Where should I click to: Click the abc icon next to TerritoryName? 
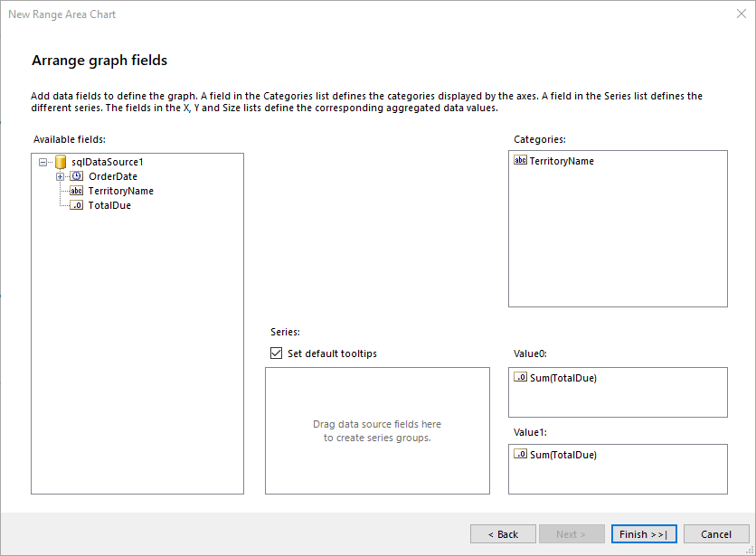(x=76, y=191)
